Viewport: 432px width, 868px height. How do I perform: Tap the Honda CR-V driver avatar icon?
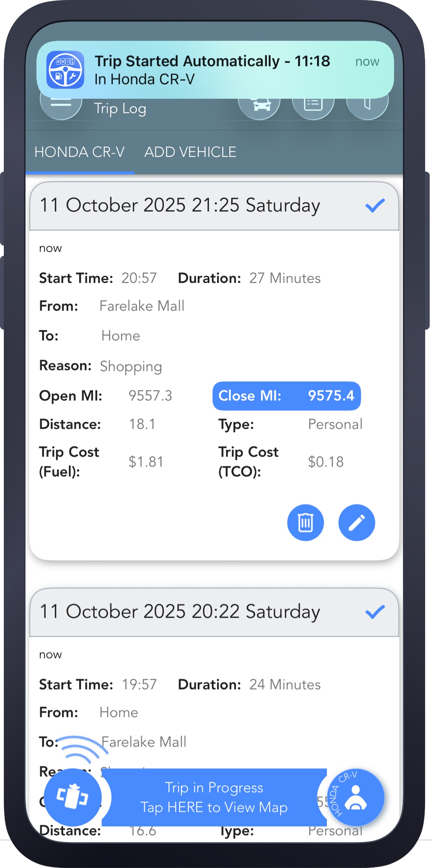[356, 797]
